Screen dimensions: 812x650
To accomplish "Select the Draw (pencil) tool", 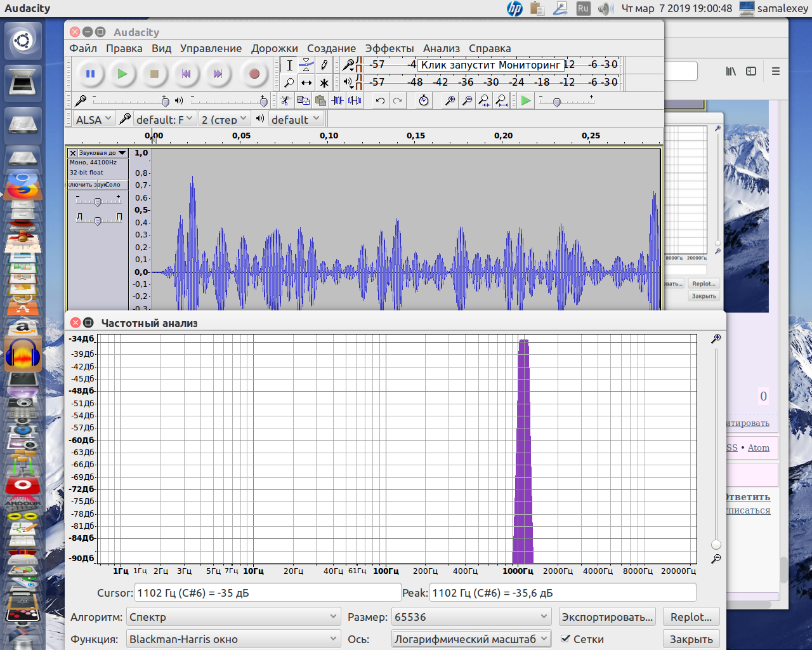I will (324, 65).
